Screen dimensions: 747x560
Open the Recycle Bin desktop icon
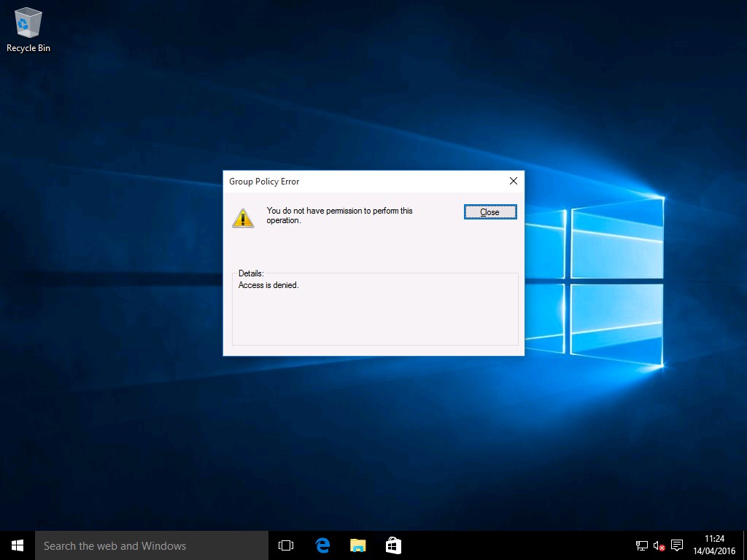tap(28, 29)
